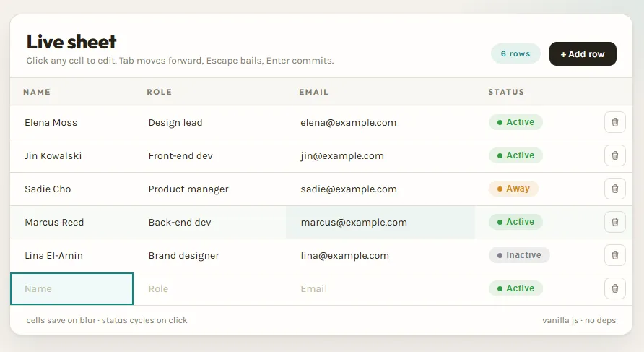
Task: Focus the empty Email input cell
Action: point(380,288)
